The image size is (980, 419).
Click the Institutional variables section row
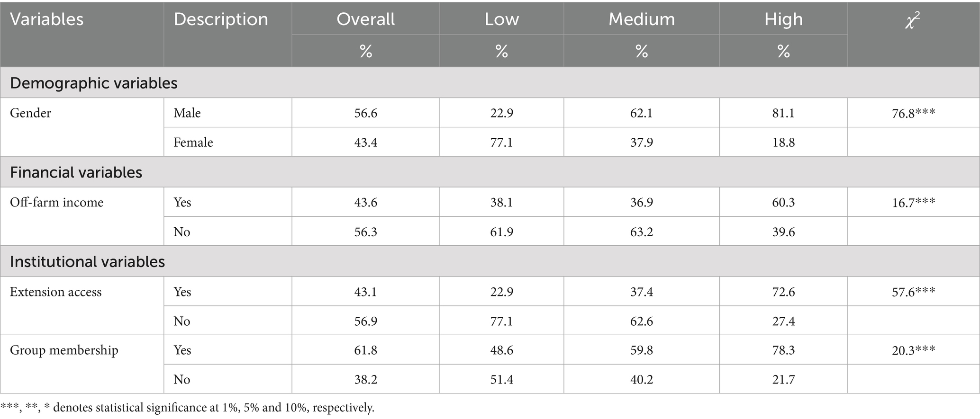[87, 262]
